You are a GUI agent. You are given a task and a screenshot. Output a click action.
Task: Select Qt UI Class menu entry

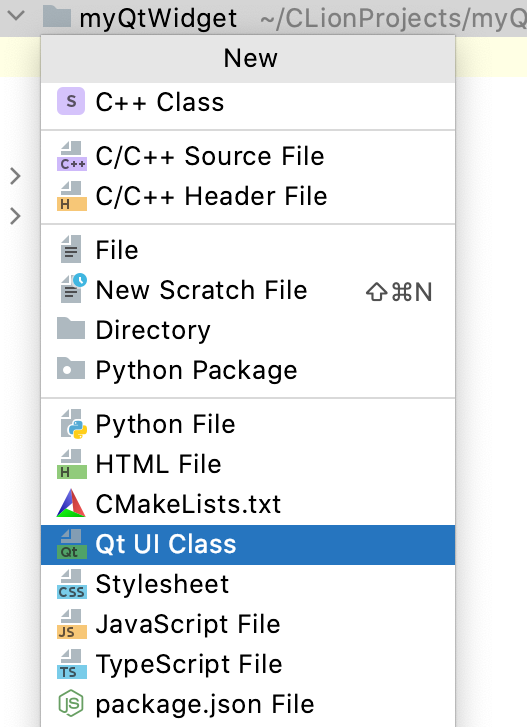coord(248,545)
